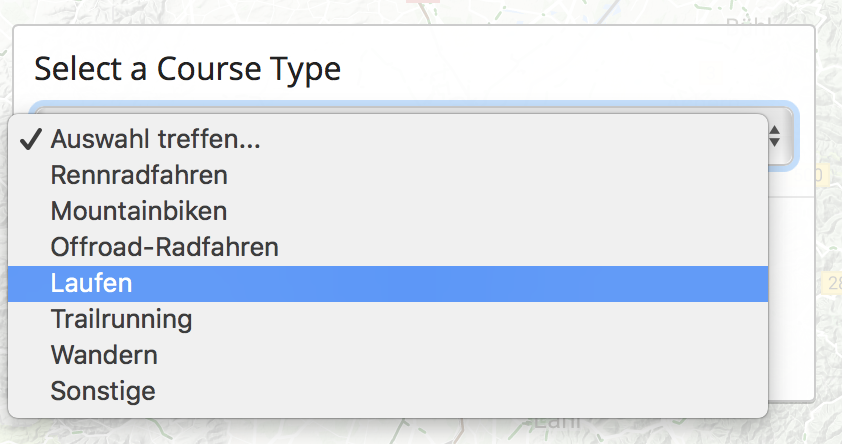
Task: Click the 'Select a Course Type' heading
Action: coord(187,69)
